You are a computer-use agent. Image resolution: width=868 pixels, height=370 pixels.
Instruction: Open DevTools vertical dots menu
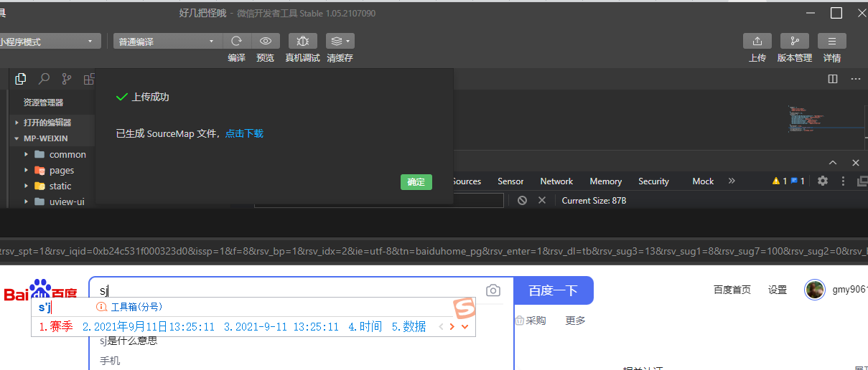click(843, 181)
